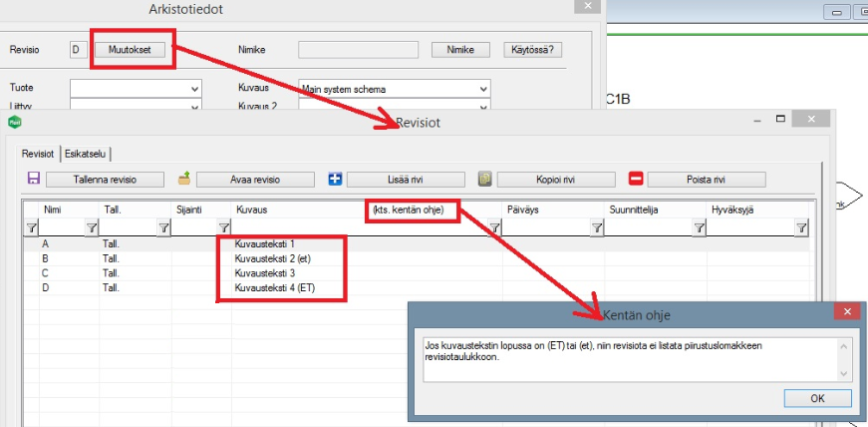The height and width of the screenshot is (427, 868).
Task: Close the Arkistotiedot window
Action: point(587,6)
